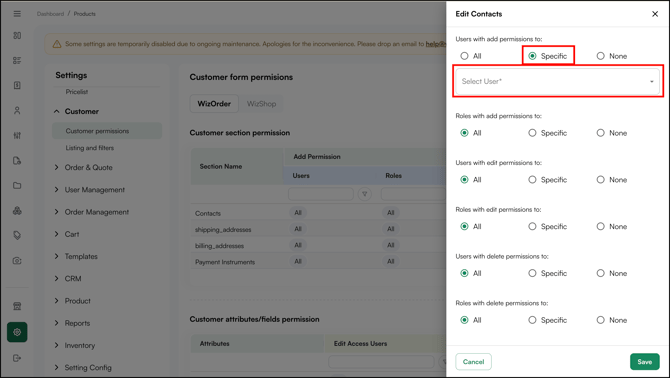
Task: Expand the User Management section
Action: 56,190
